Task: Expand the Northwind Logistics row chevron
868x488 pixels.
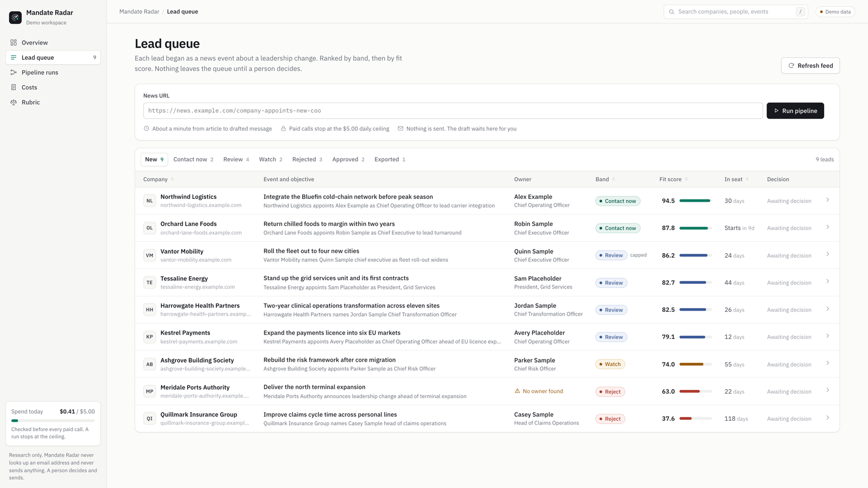Action: [828, 200]
